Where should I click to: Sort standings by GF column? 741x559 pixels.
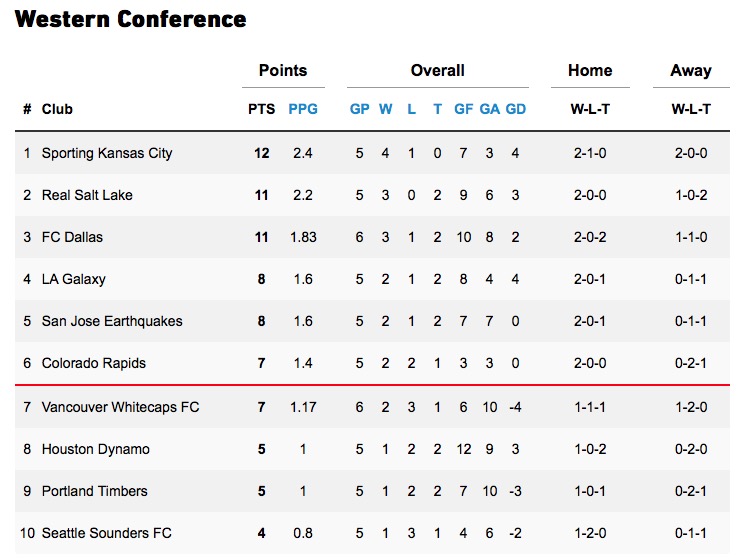tap(464, 109)
